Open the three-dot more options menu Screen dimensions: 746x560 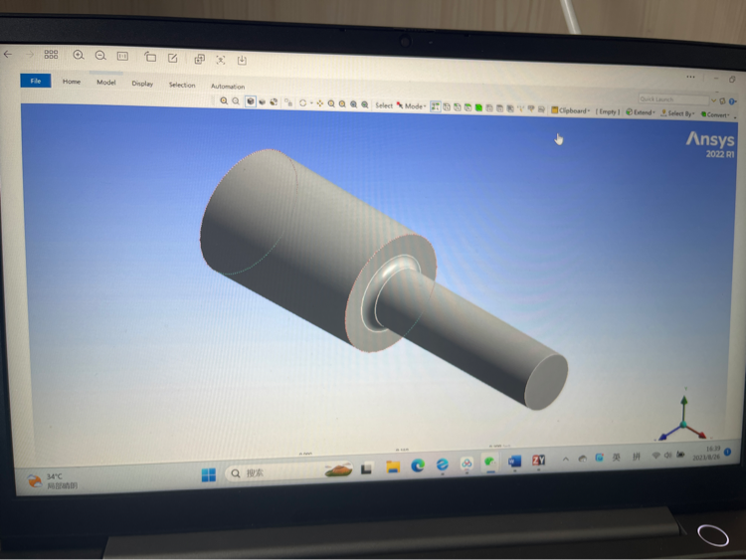690,77
